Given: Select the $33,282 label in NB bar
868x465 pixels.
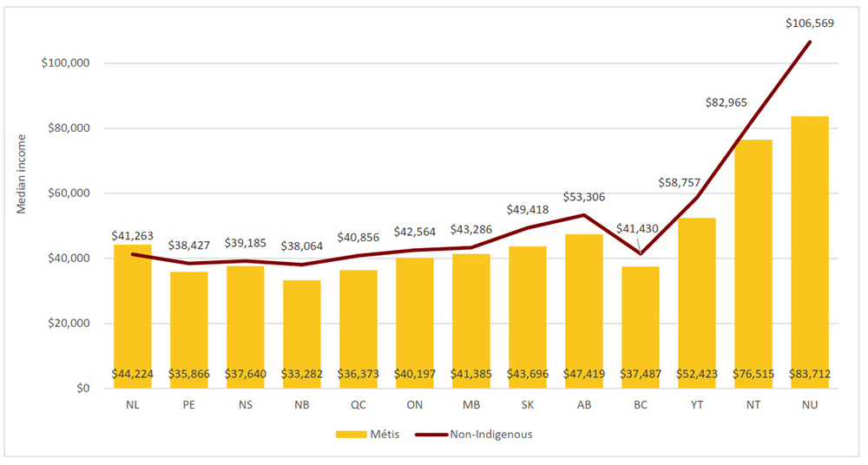Looking at the screenshot, I should [301, 373].
